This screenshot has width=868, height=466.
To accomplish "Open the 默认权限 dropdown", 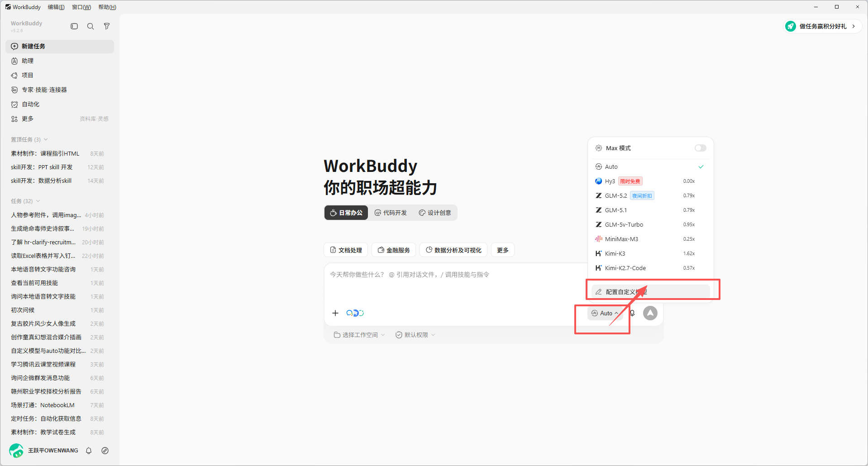I will pos(415,335).
